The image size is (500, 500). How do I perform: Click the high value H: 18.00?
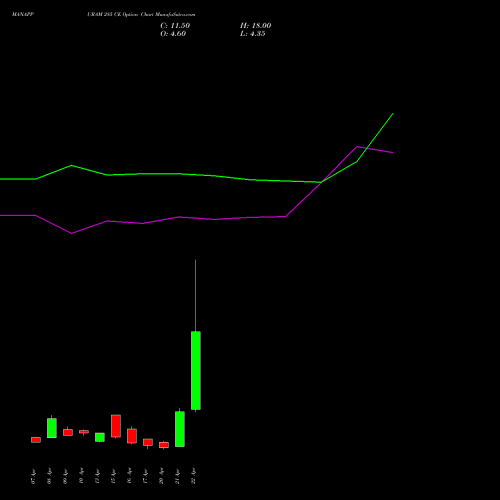[x=255, y=26]
